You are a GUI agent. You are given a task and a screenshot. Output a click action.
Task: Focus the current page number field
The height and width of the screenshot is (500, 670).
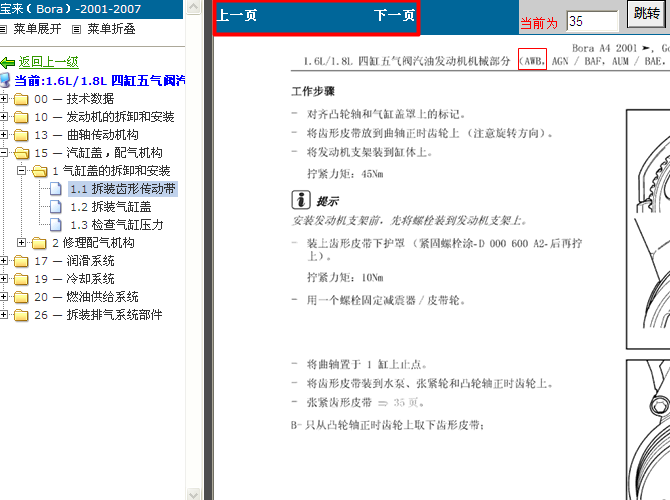click(592, 21)
